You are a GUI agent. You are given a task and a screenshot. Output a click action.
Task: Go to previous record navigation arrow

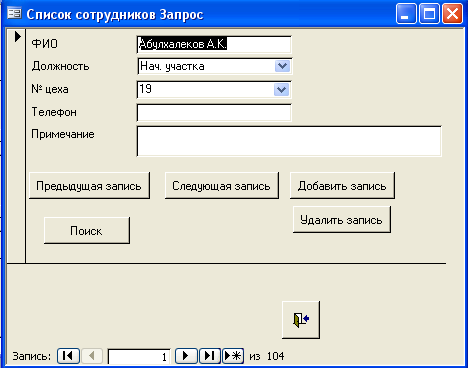[x=92, y=356]
